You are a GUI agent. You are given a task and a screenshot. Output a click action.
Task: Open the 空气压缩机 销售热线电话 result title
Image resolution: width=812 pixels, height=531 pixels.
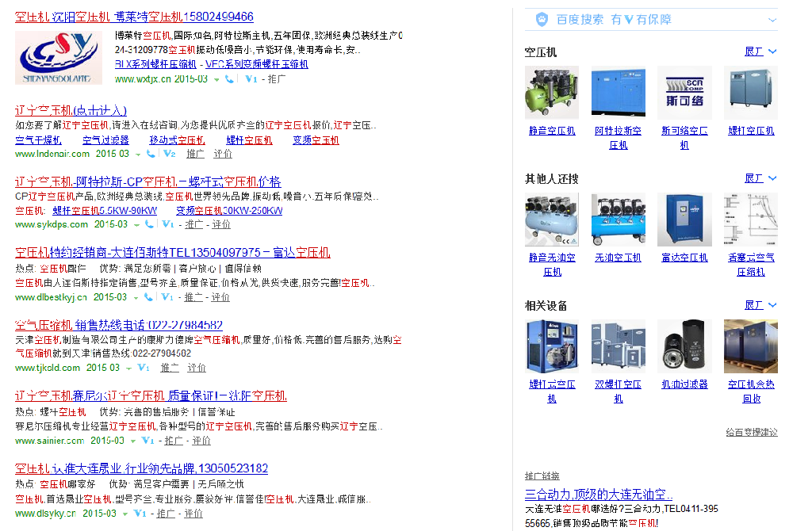pyautogui.click(x=119, y=325)
